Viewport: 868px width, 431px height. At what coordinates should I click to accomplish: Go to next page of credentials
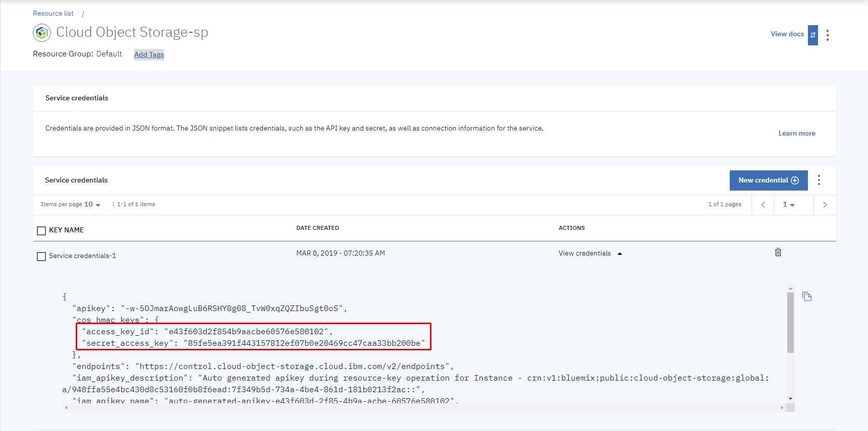click(825, 205)
